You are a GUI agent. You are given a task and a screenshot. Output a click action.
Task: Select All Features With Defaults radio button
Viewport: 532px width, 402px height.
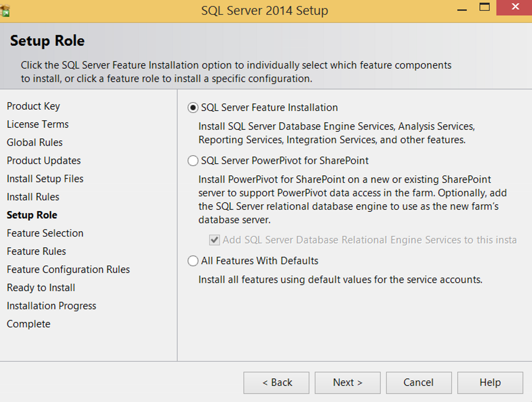[193, 261]
